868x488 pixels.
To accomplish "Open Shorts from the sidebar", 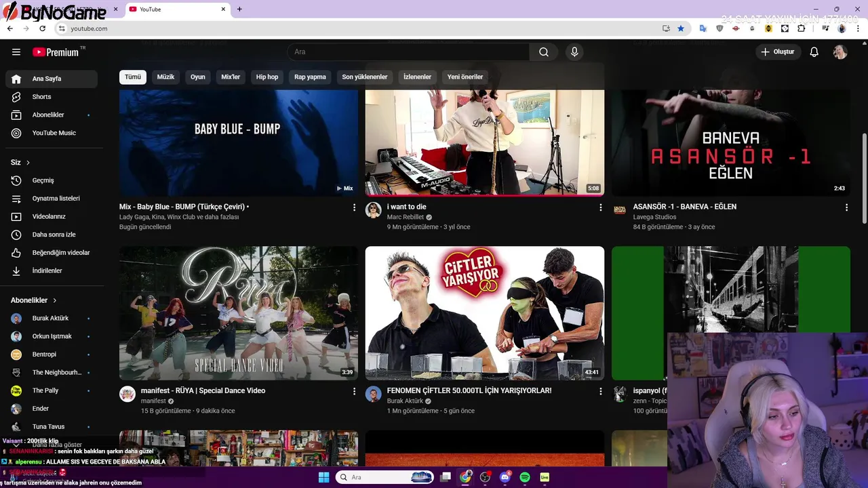I will click(52, 97).
